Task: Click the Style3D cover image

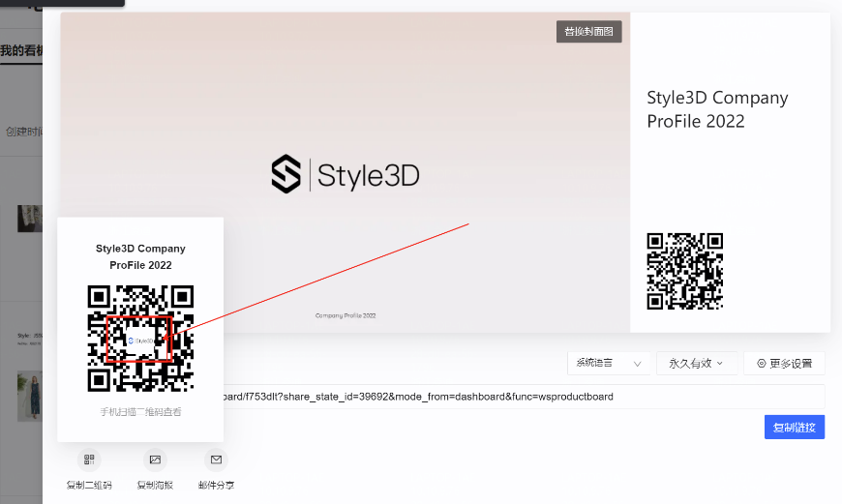Action: 346,172
